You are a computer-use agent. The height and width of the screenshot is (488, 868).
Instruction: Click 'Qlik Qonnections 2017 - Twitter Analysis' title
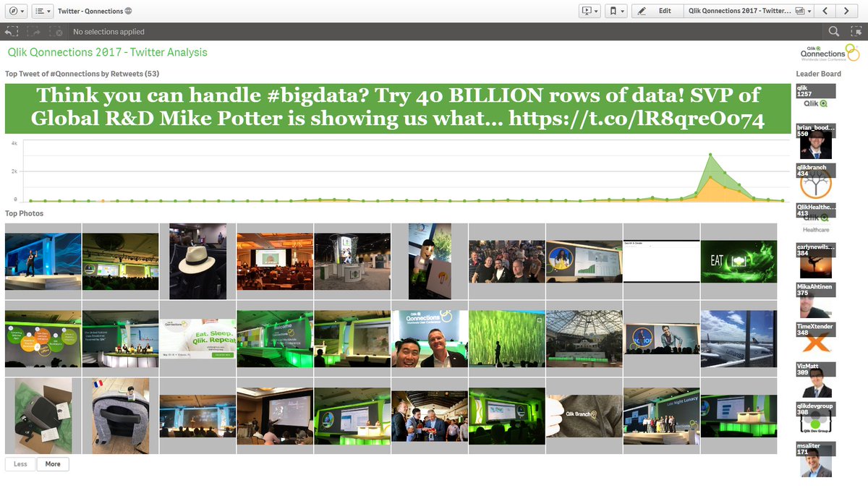107,52
